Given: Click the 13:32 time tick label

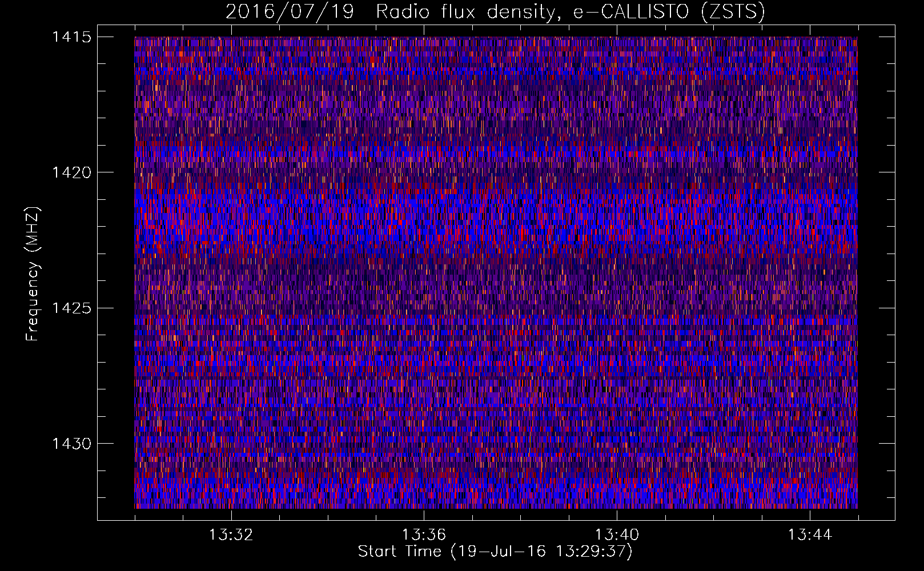Looking at the screenshot, I should (231, 535).
